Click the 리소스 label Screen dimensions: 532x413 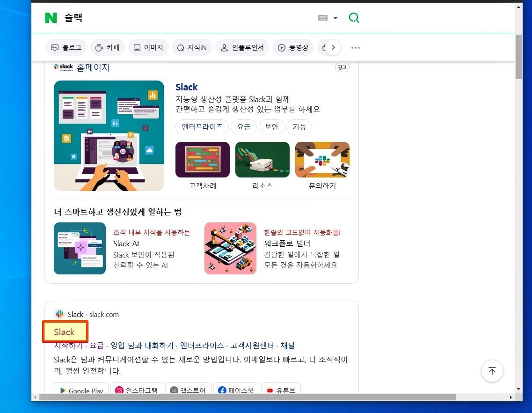(x=262, y=186)
